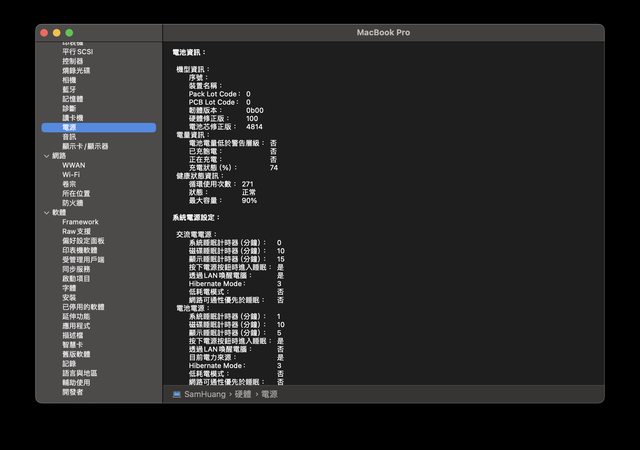This screenshot has height=450, width=640.
Task: Select the 網路 category label
Action: (x=59, y=156)
